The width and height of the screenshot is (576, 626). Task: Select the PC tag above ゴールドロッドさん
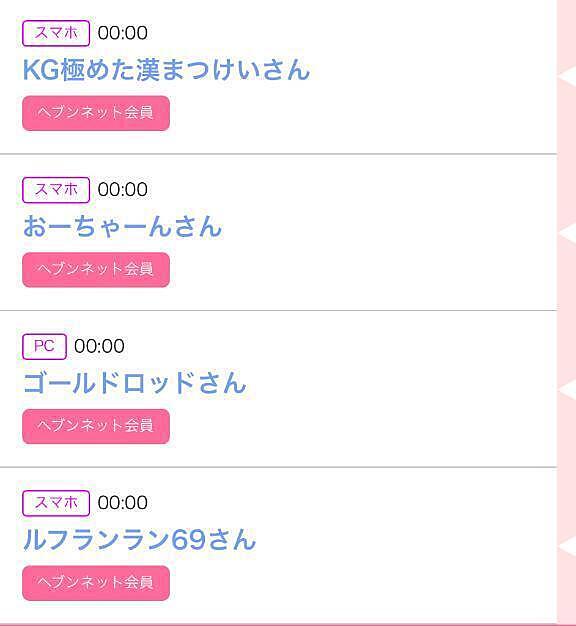(x=44, y=346)
